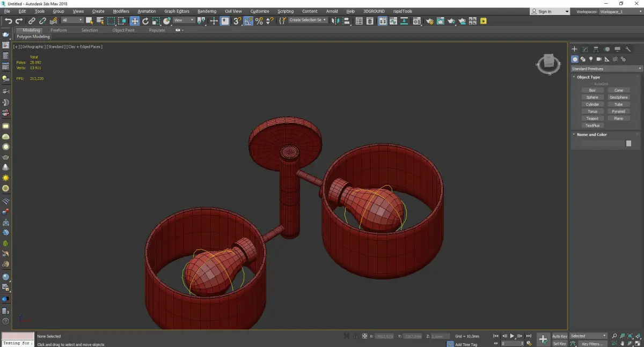Open the Scripting menu
644x347 pixels.
[286, 11]
